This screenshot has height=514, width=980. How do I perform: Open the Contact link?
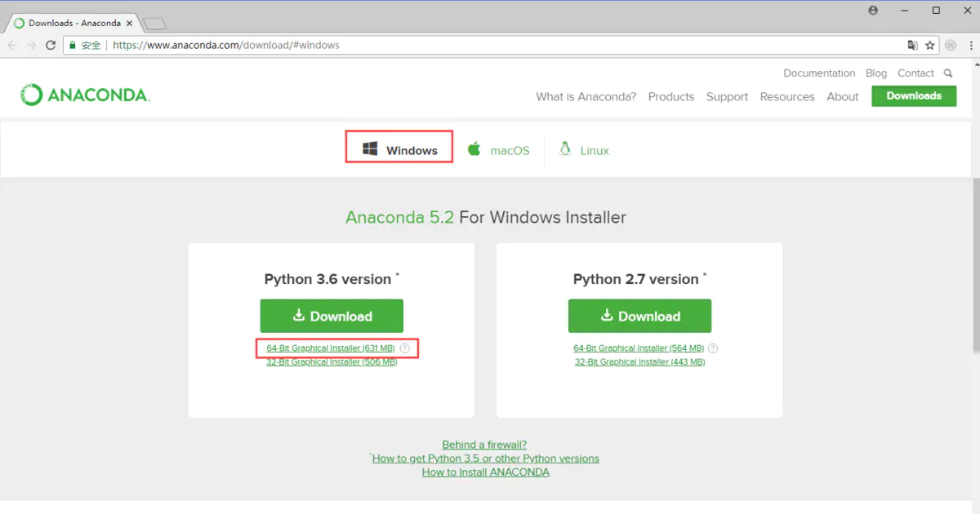[915, 73]
